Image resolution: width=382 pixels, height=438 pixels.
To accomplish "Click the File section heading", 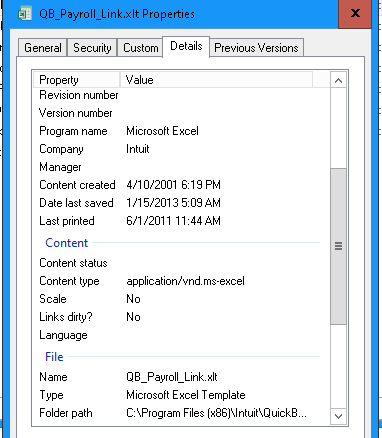I will click(x=54, y=357).
